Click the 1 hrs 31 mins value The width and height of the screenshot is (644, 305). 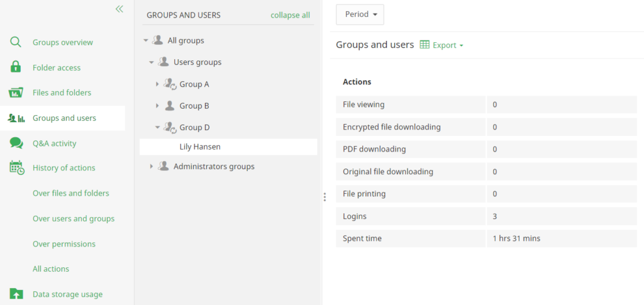click(x=517, y=238)
